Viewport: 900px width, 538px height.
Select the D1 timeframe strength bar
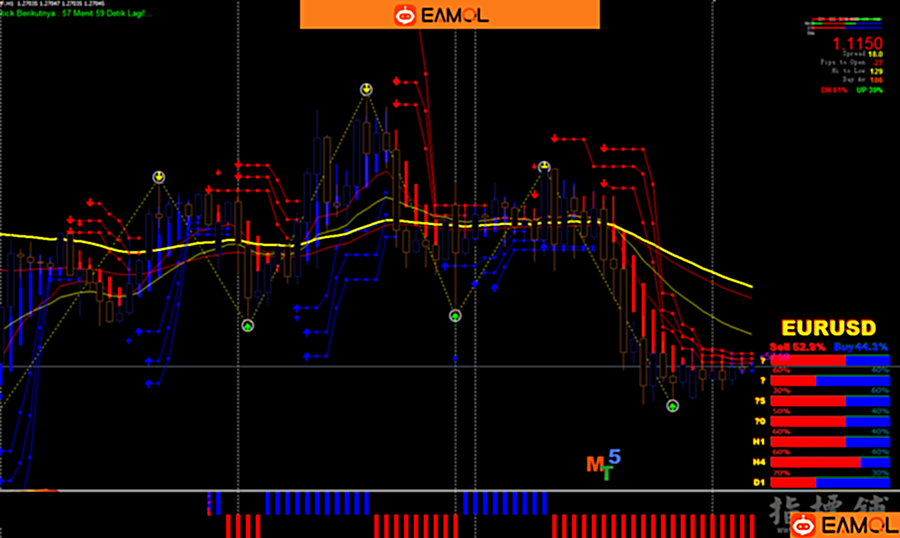(x=831, y=483)
